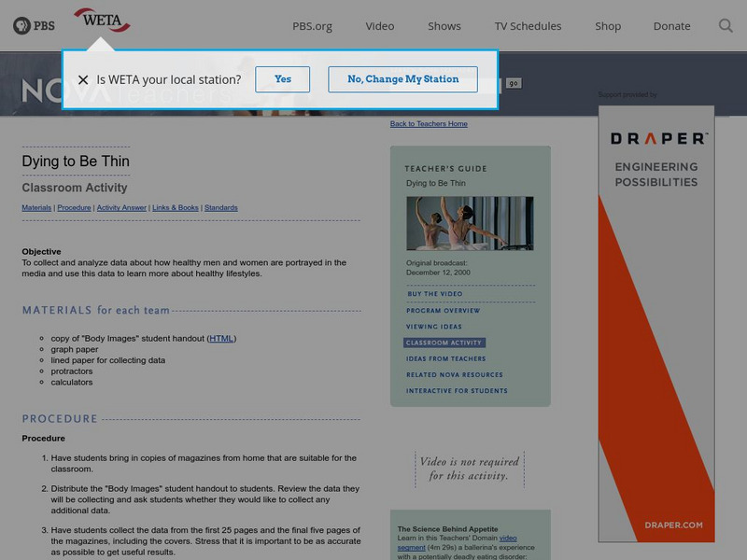Click the 'graph paper' list item
747x560 pixels.
coord(75,349)
